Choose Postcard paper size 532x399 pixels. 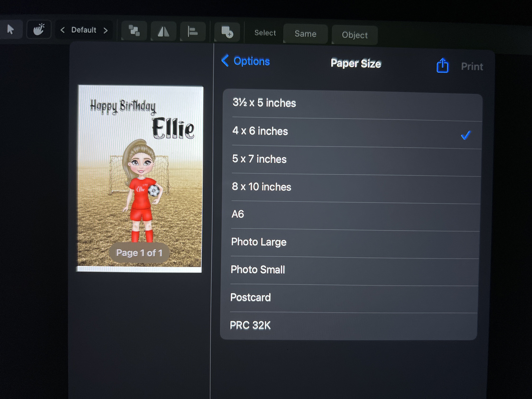(350, 298)
